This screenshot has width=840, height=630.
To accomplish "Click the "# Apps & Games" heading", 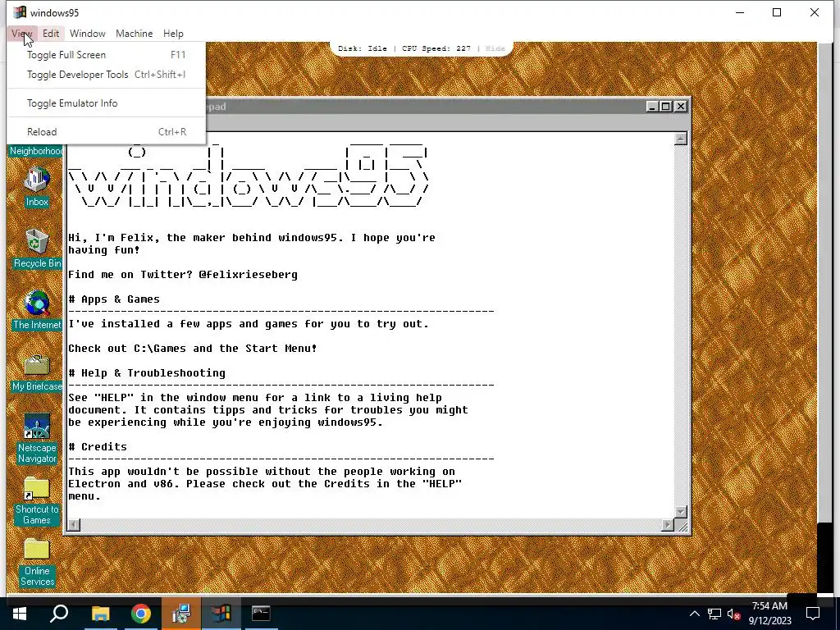I will (114, 299).
